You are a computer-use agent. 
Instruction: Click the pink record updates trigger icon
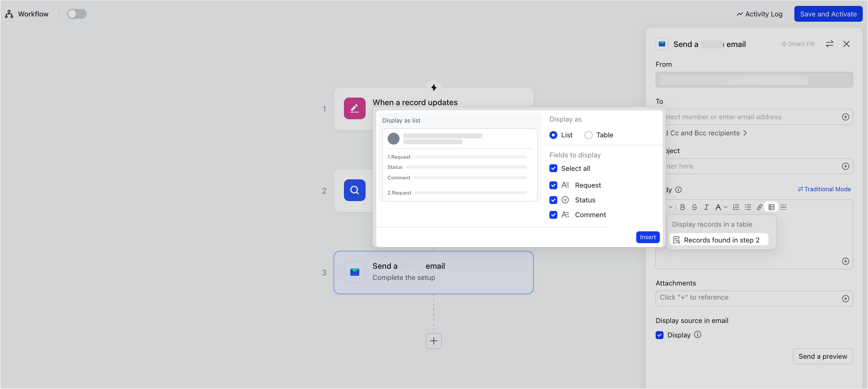coord(354,108)
